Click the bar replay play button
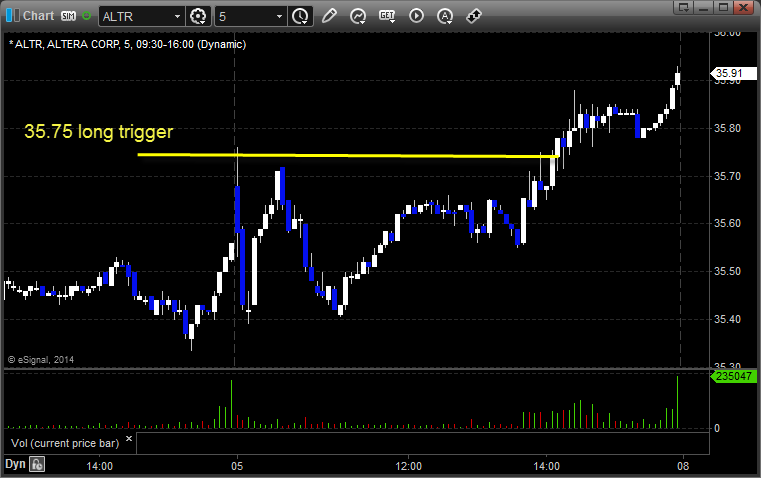Image resolution: width=761 pixels, height=478 pixels. point(416,16)
